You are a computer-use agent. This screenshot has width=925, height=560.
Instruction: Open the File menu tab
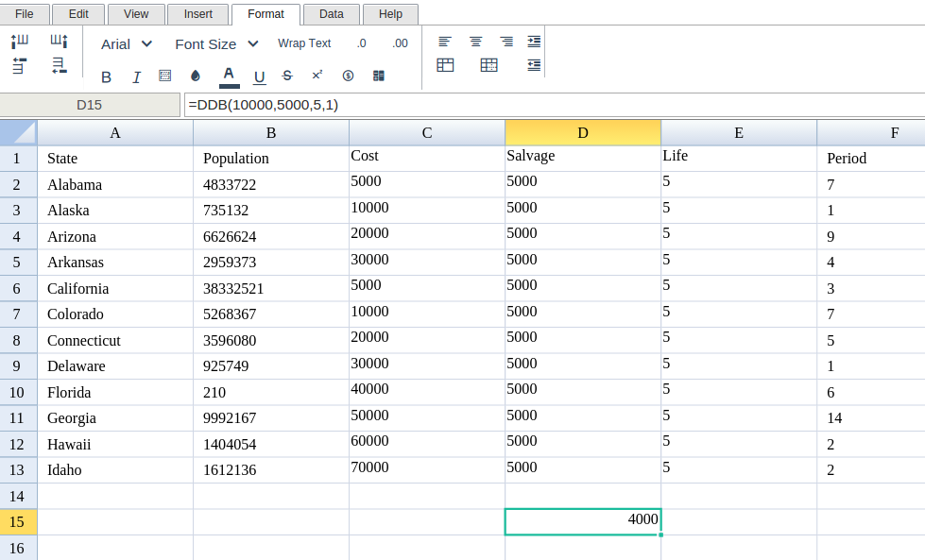[25, 14]
